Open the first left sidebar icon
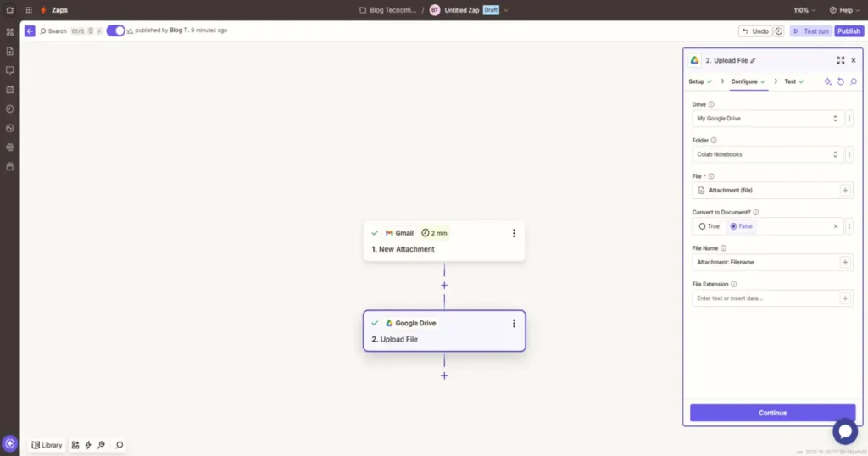This screenshot has height=456, width=868. [x=10, y=32]
